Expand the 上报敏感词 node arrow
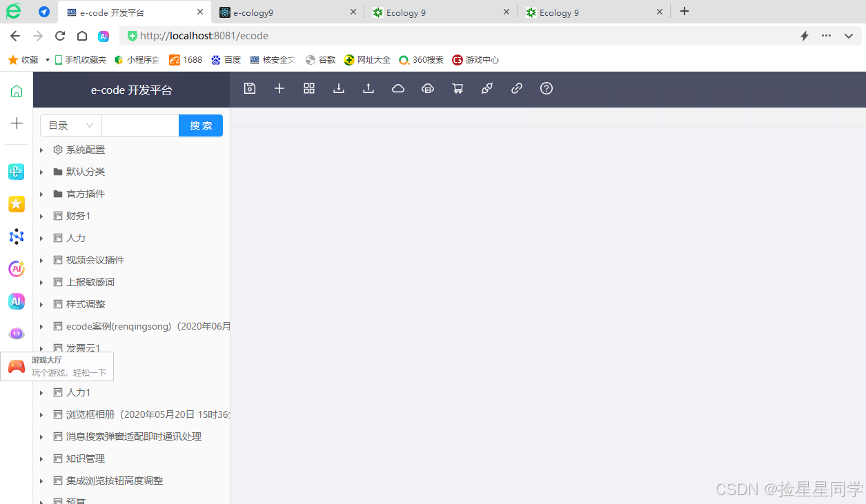Viewport: 866px width, 504px height. pos(41,282)
